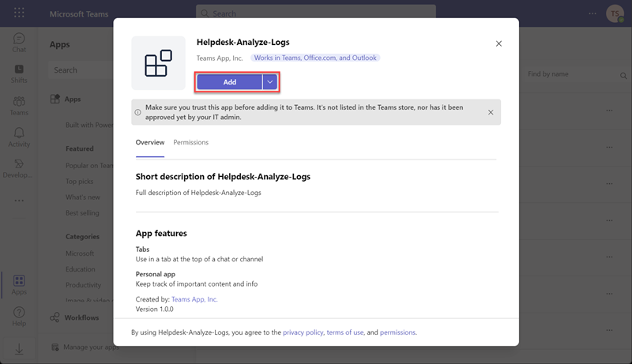Click the download icon at rail bottom
This screenshot has width=632, height=364.
pyautogui.click(x=19, y=350)
